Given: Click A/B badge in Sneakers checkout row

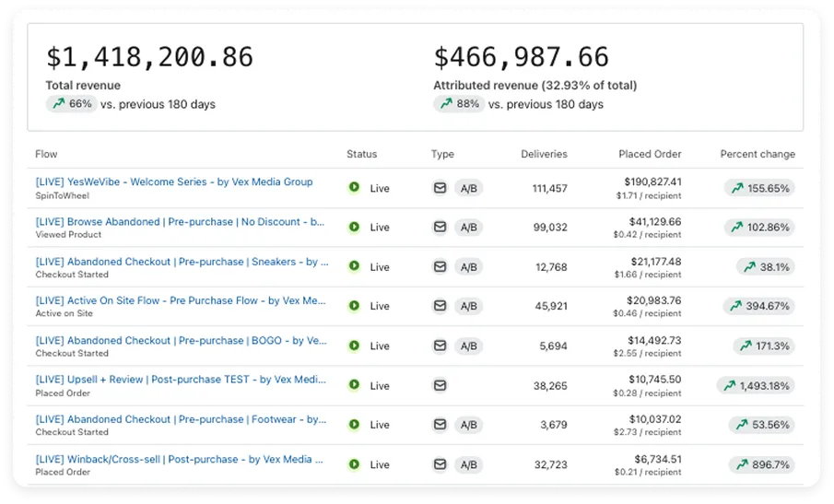Looking at the screenshot, I should (468, 267).
